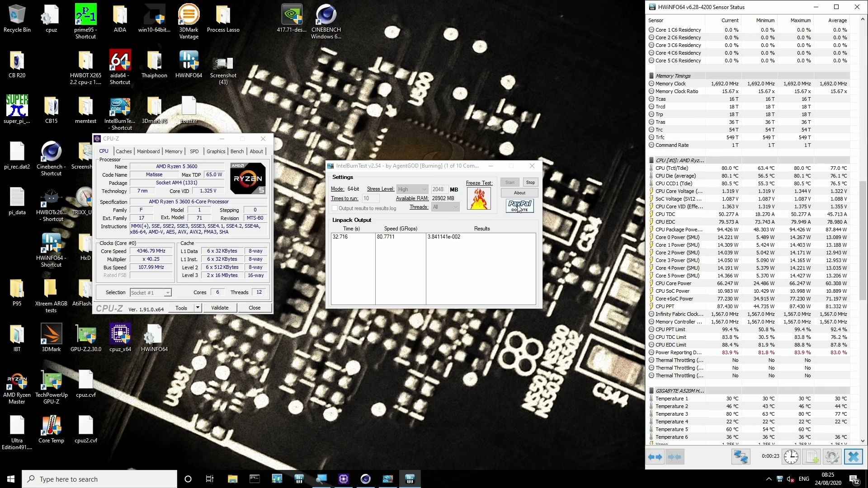Click the IntelBurnTest flame Freeze Test image

[479, 198]
